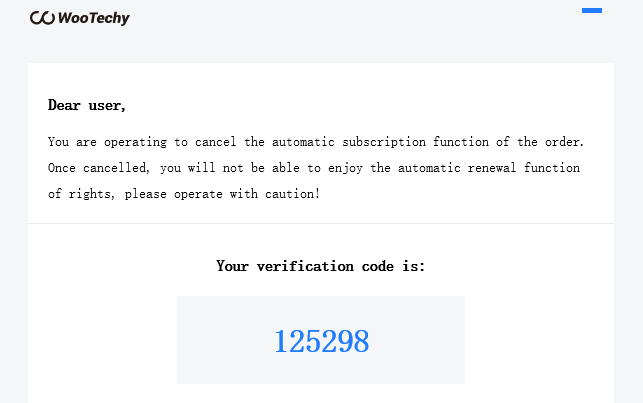This screenshot has width=643, height=403.
Task: Click the "Dear user," greeting
Action: pyautogui.click(x=87, y=105)
